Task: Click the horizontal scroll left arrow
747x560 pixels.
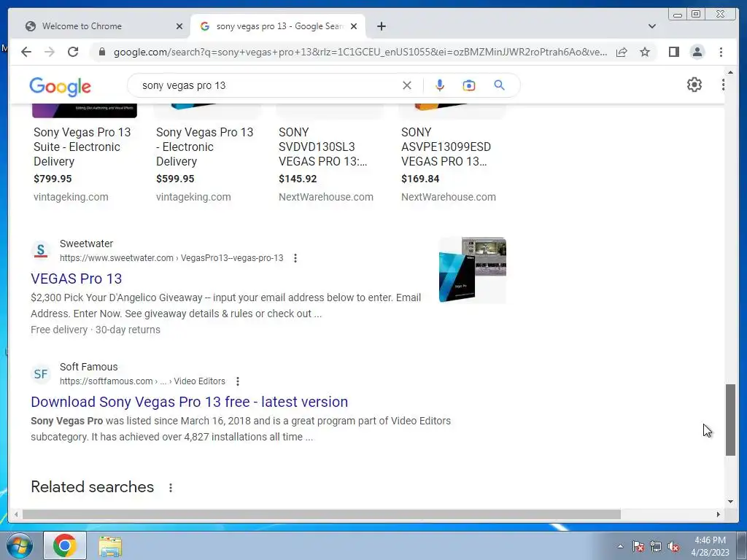Action: pyautogui.click(x=16, y=514)
